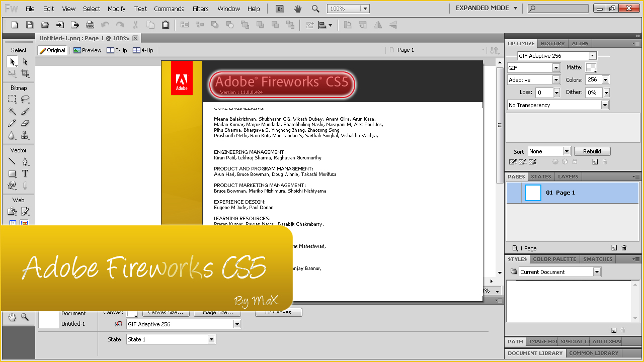The image size is (644, 362).
Task: Select the Hotspot tool in Web section
Action: click(12, 212)
